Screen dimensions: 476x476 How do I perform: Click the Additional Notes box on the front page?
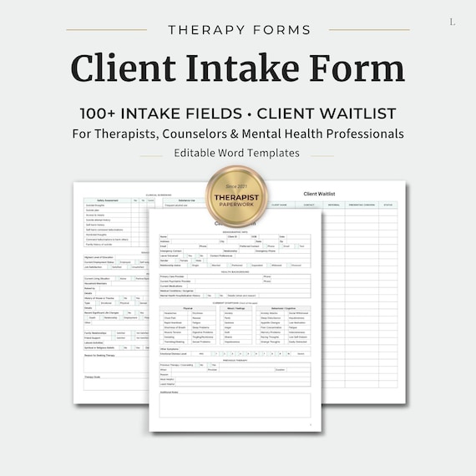(235, 405)
